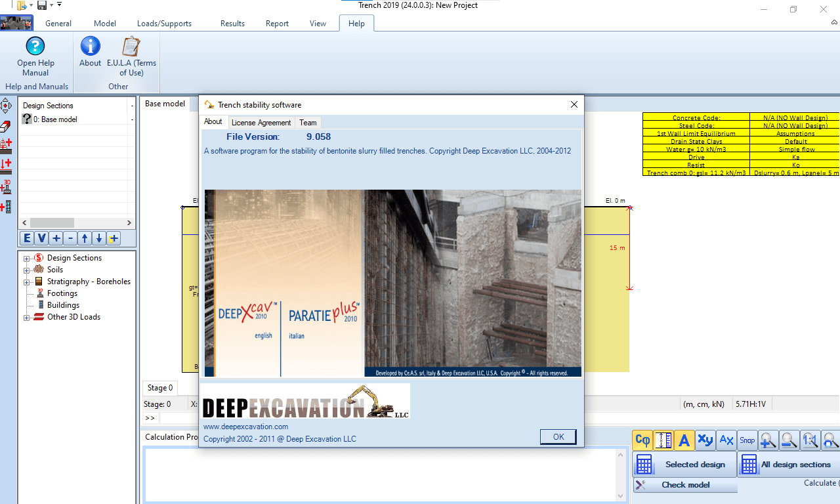This screenshot has height=504, width=840.
Task: Switch to the Loads/Supports tab
Action: pos(164,24)
